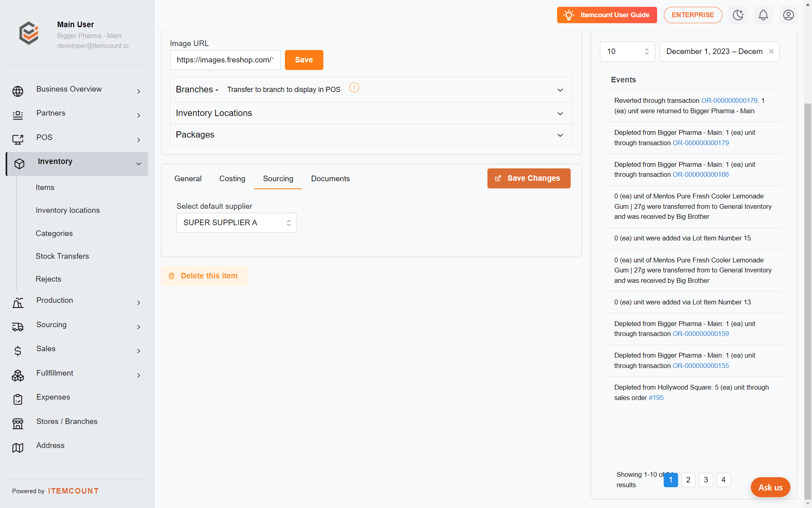Select the Sourcing tab
Viewport: 812px width, 508px height.
(x=278, y=179)
